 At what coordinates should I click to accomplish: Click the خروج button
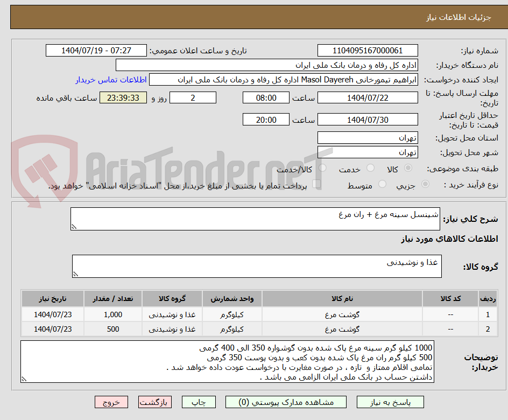(x=111, y=402)
